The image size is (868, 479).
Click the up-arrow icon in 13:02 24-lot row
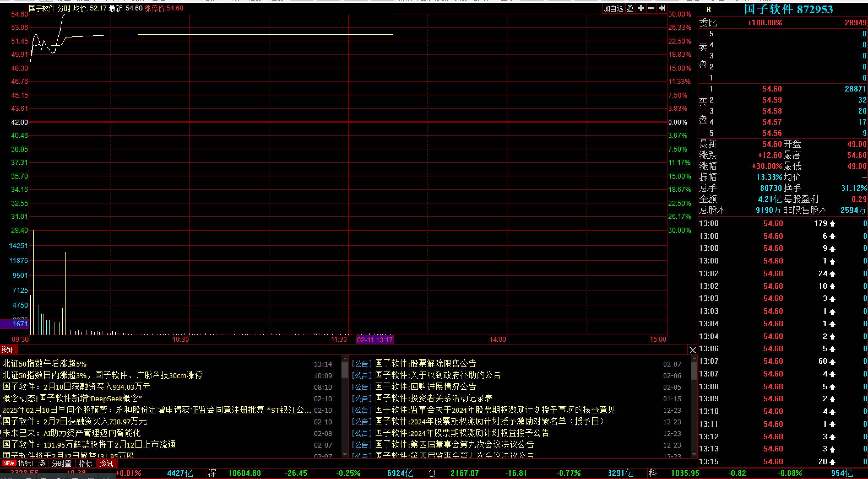coord(832,274)
